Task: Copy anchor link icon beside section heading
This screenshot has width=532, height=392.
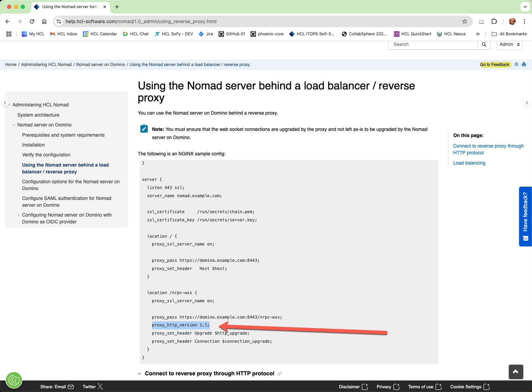Action: click(x=280, y=374)
